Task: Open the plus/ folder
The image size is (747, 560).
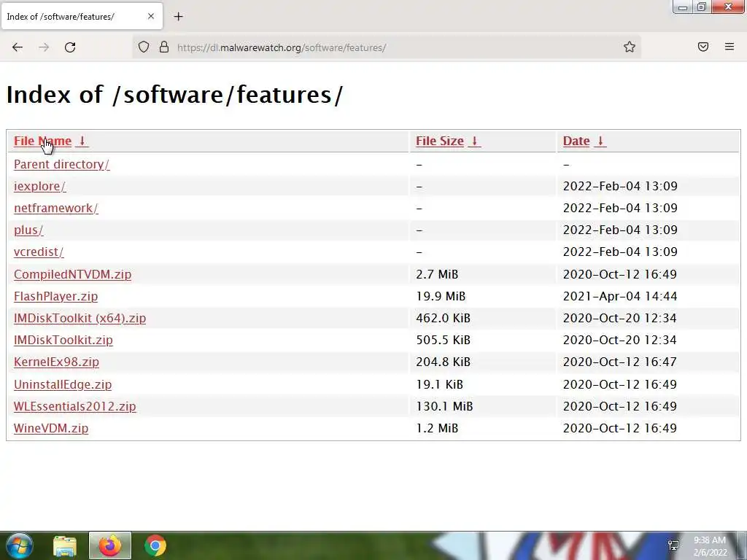Action: click(28, 230)
